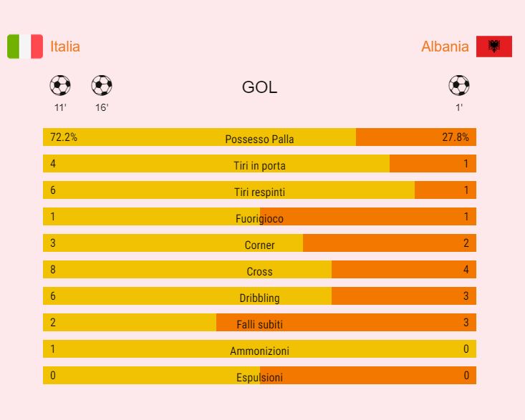Click the Italian flag icon
This screenshot has width=525, height=420.
[x=25, y=47]
